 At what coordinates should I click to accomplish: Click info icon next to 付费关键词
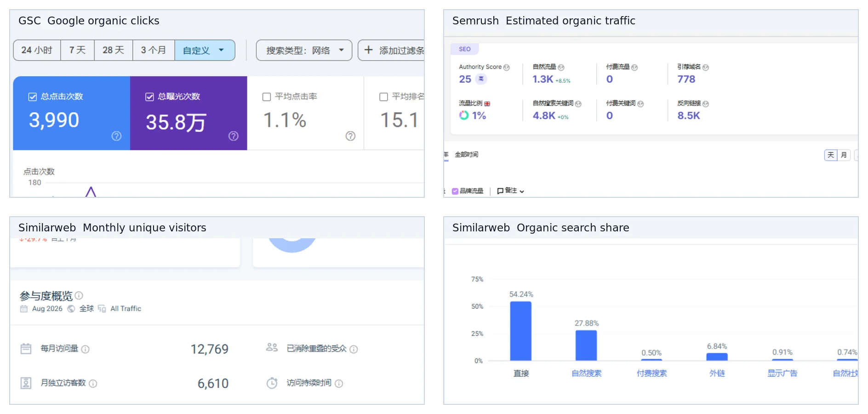tap(640, 104)
